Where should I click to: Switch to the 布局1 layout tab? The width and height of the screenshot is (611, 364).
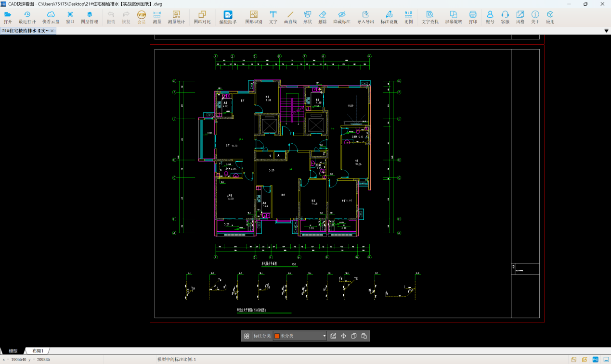(38, 351)
